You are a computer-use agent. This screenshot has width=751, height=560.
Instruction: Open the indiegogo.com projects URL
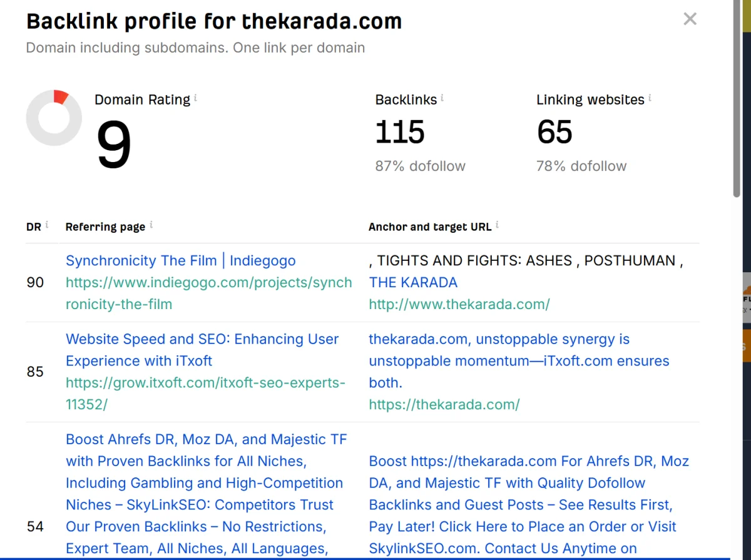pyautogui.click(x=209, y=293)
